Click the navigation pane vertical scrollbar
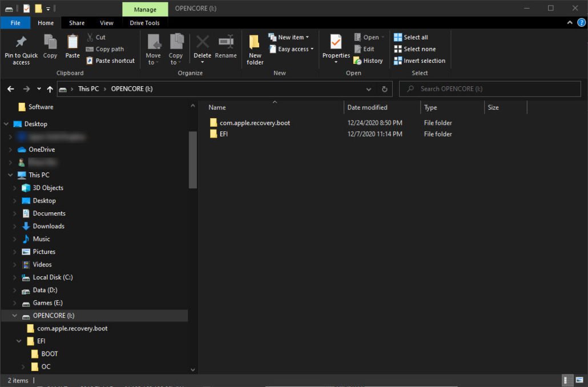 pyautogui.click(x=192, y=160)
